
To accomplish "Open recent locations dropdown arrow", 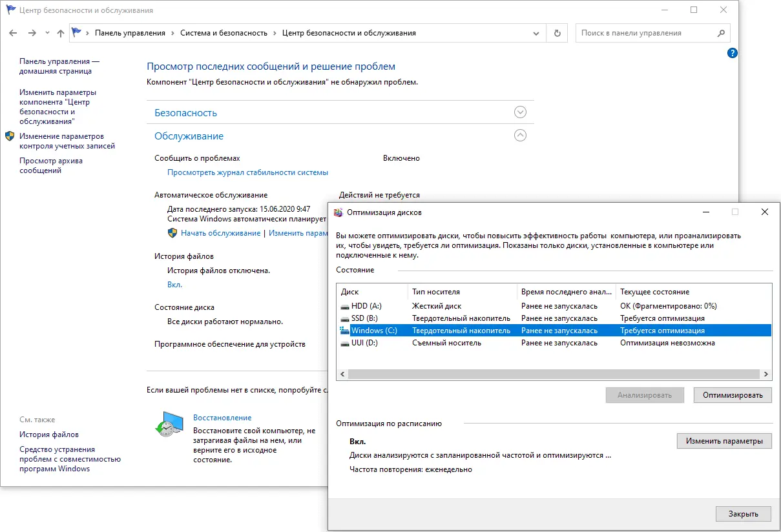I will [x=47, y=33].
